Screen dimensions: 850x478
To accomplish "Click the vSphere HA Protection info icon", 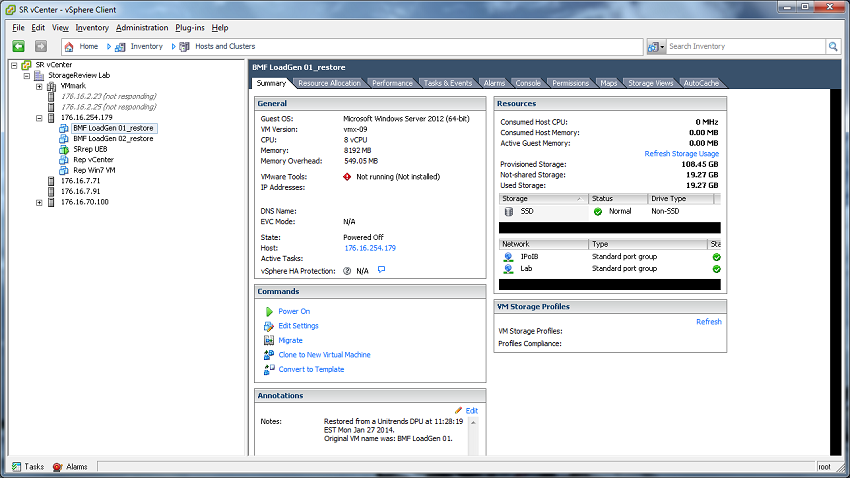I will (347, 271).
